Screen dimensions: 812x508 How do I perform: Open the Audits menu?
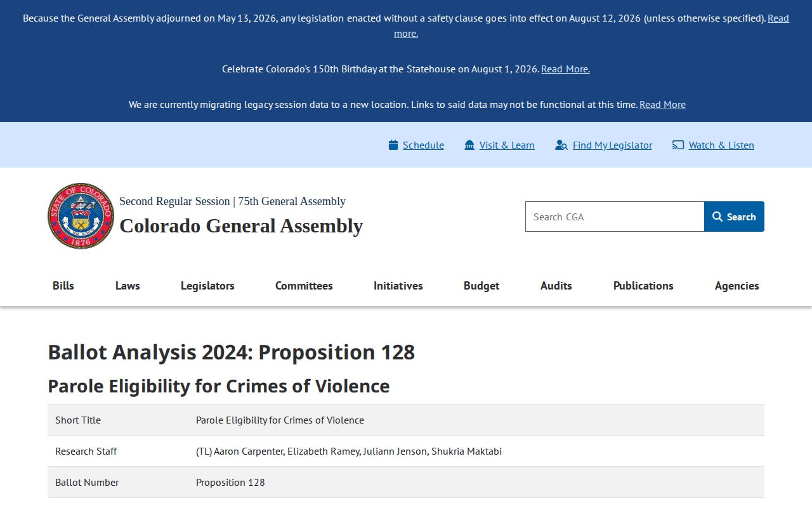pos(556,286)
